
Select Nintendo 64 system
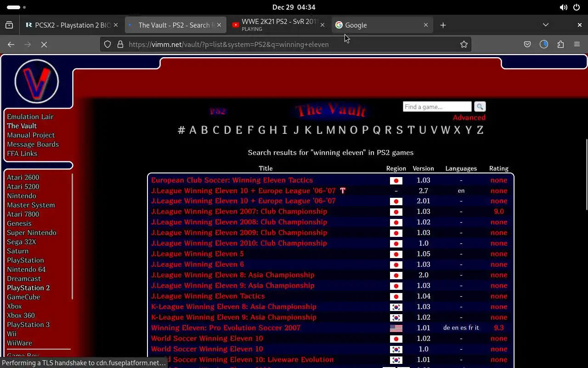click(26, 269)
